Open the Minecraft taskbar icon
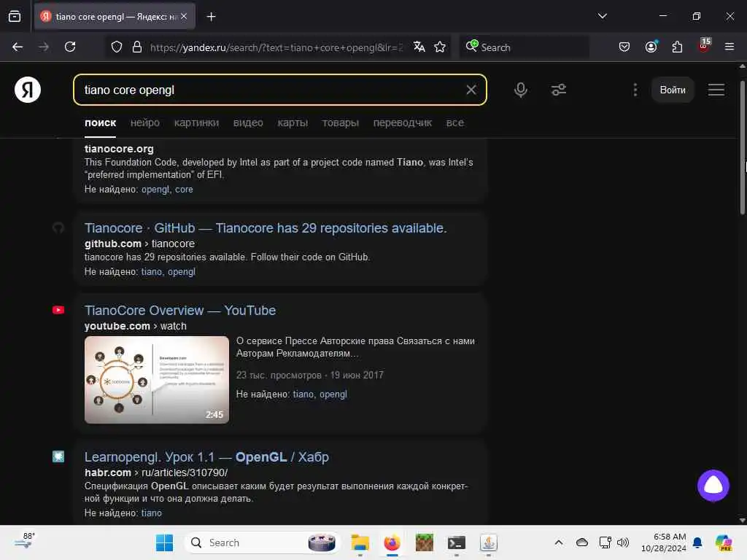747x560 pixels. (x=424, y=542)
